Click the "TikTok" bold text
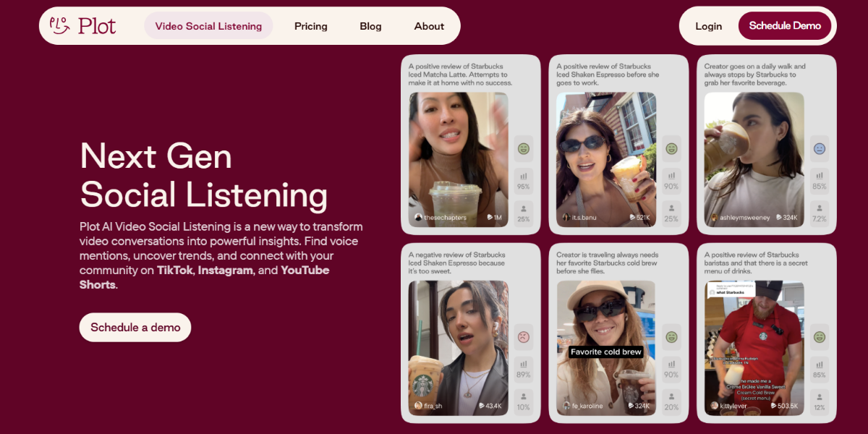Viewport: 868px width, 434px height. (x=175, y=270)
